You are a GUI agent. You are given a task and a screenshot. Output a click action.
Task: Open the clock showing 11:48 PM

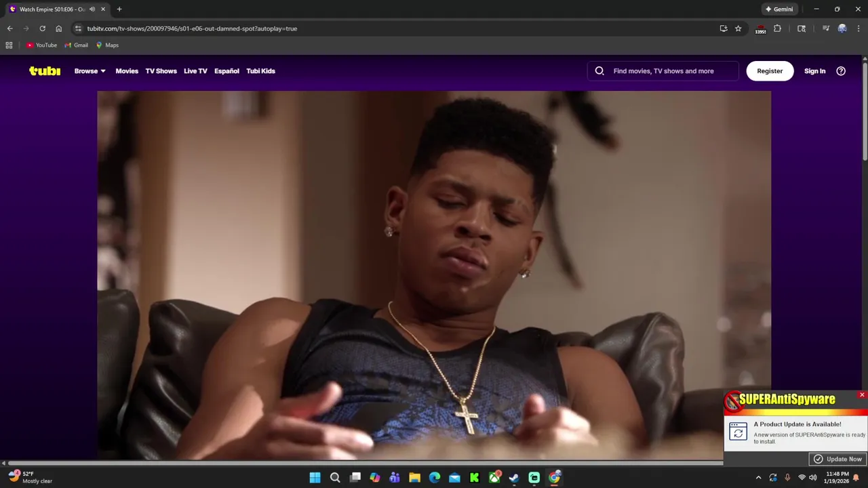[837, 477]
